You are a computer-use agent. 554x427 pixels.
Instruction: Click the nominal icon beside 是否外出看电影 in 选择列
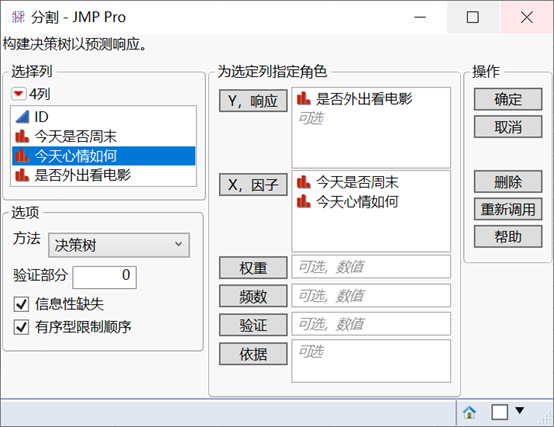pos(22,175)
